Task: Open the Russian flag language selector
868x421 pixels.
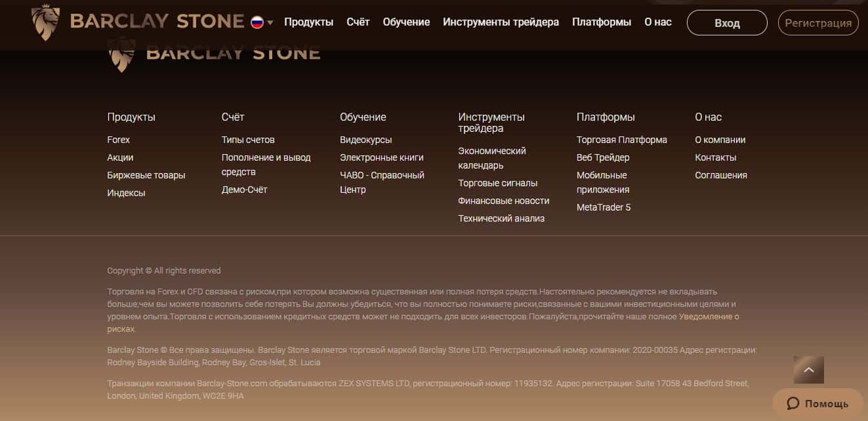Action: pyautogui.click(x=262, y=22)
